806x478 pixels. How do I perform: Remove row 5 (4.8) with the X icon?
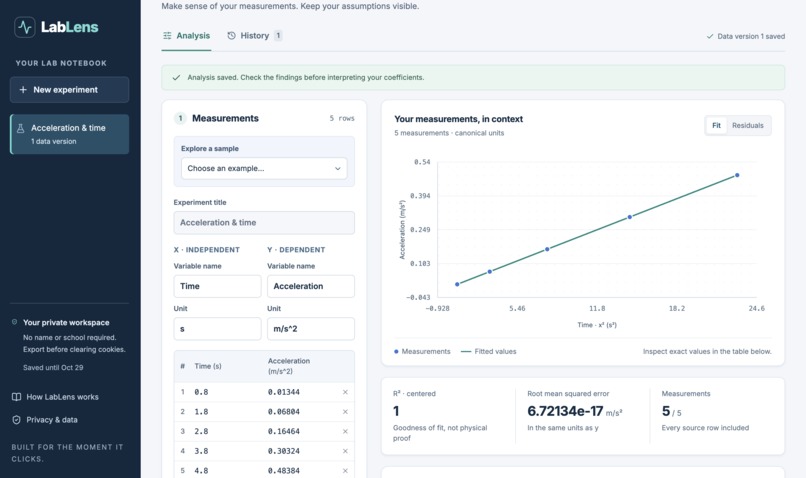[345, 470]
